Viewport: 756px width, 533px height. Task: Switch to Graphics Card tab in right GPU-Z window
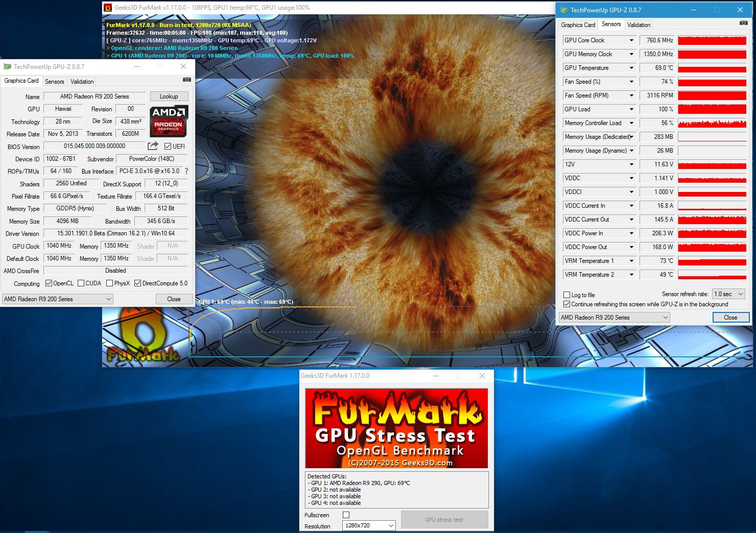(x=578, y=25)
